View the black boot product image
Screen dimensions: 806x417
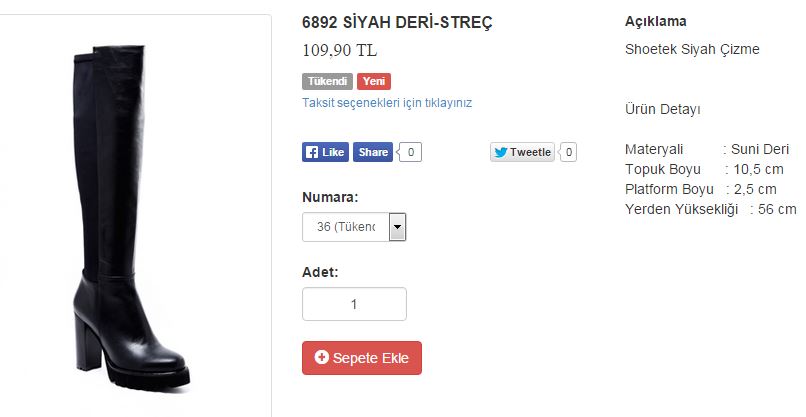pyautogui.click(x=132, y=216)
